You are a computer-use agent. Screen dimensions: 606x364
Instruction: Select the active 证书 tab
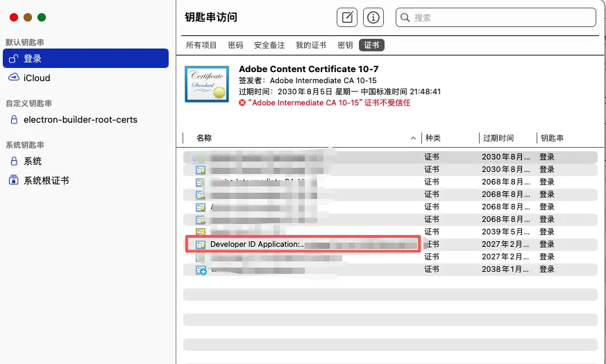click(371, 45)
